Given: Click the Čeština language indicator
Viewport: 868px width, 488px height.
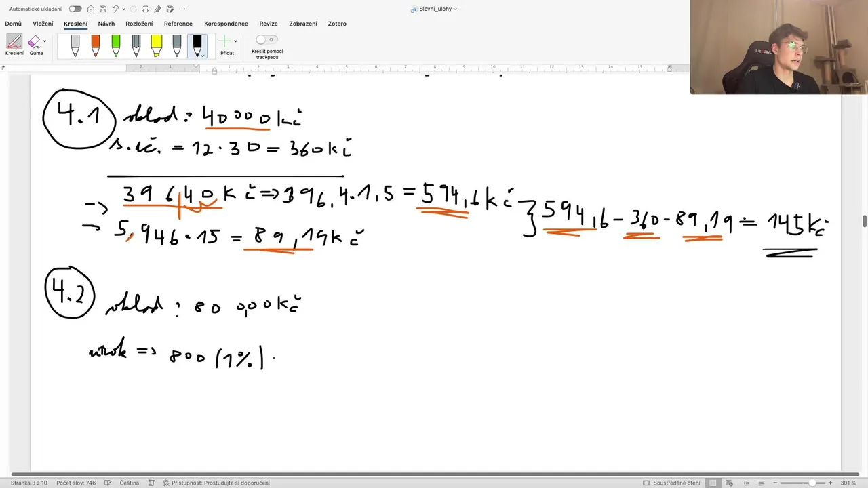Looking at the screenshot, I should (130, 483).
